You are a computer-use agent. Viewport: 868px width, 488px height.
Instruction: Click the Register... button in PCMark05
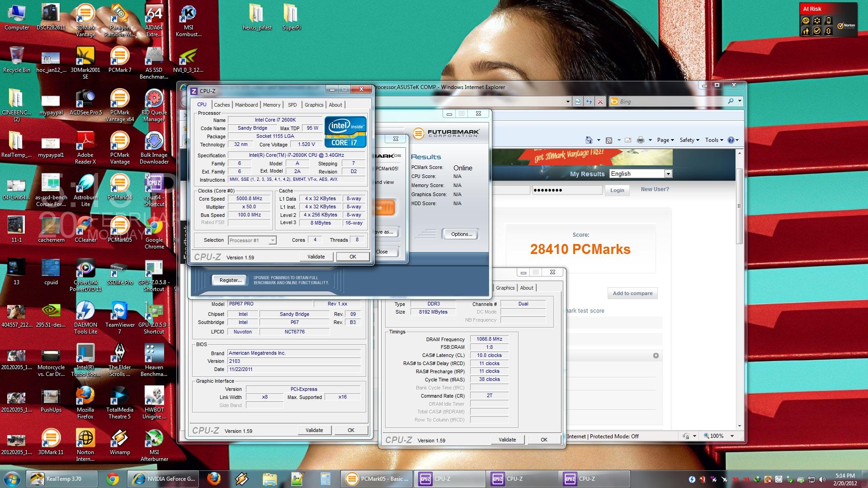pos(230,280)
